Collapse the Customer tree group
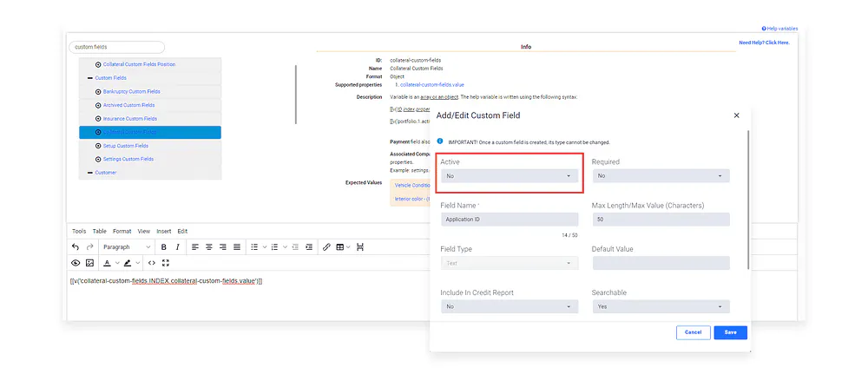This screenshot has height=374, width=868. pos(89,173)
